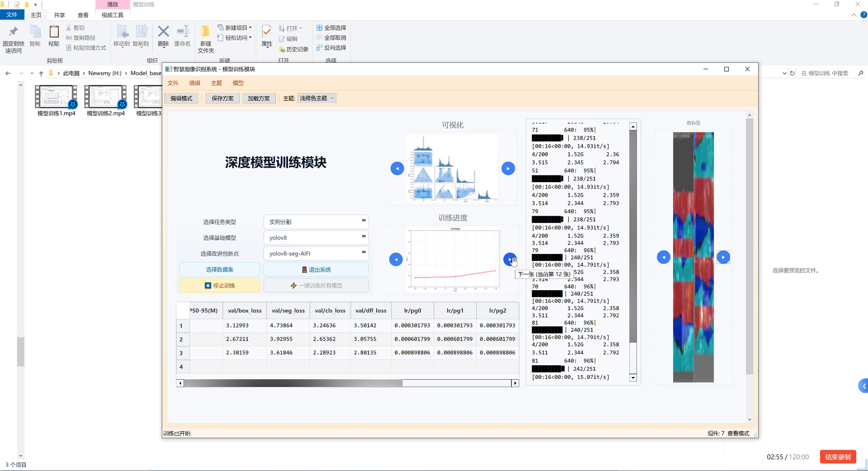
Task: Expand the address bar history chevron
Action: coord(784,73)
